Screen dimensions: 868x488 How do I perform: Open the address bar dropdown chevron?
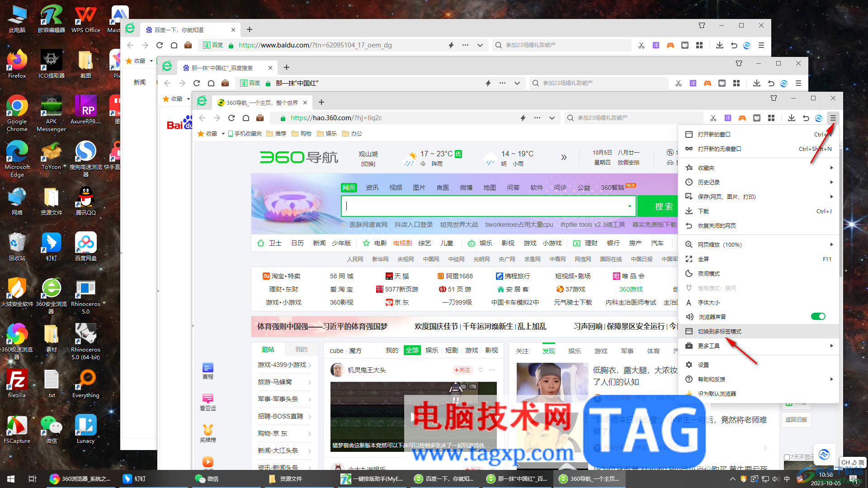[552, 118]
